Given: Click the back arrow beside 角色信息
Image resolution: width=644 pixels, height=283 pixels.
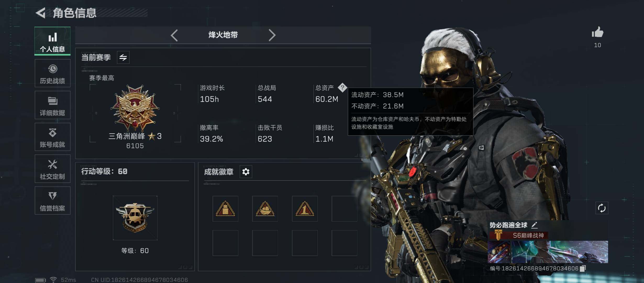Looking at the screenshot, I should (x=41, y=13).
